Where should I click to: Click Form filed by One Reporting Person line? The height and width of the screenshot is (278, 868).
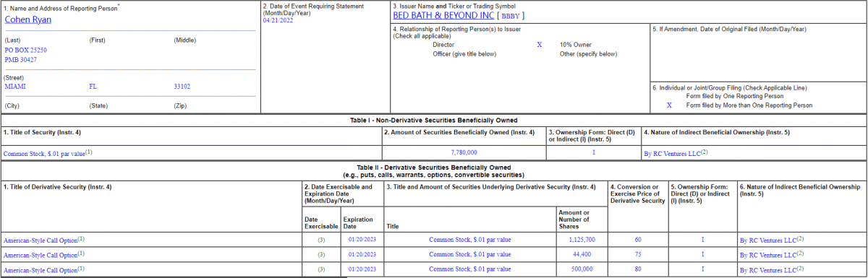point(734,96)
